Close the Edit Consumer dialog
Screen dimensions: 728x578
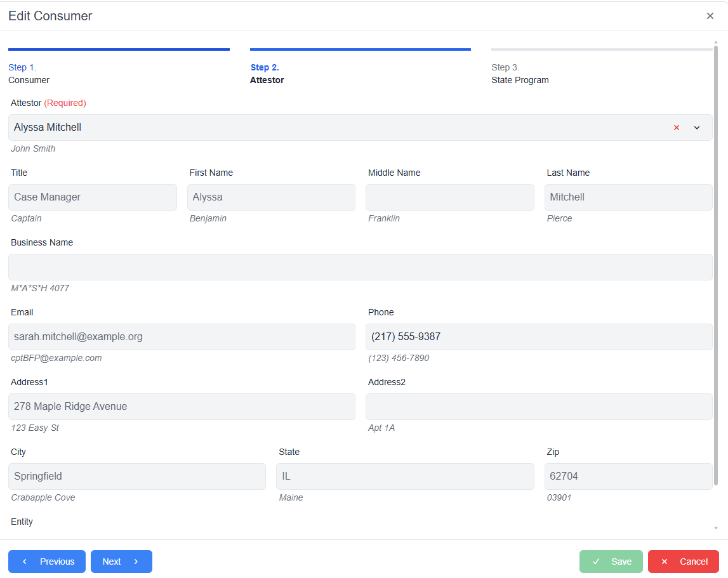point(710,16)
